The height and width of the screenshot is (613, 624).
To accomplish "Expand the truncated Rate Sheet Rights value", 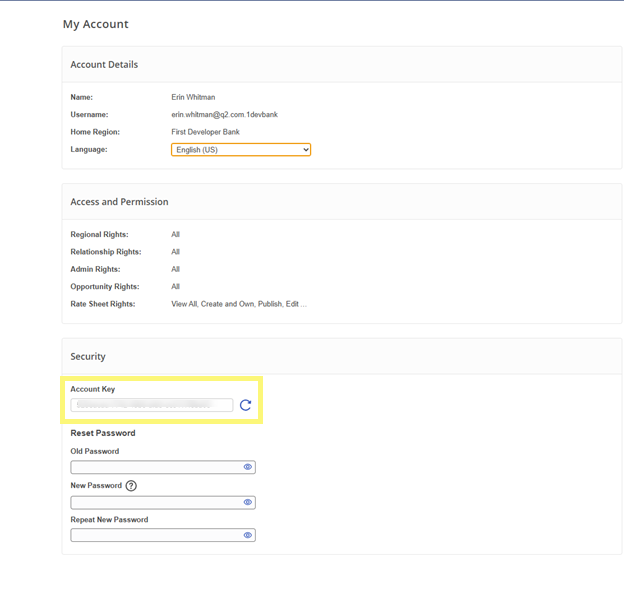I will [239, 304].
